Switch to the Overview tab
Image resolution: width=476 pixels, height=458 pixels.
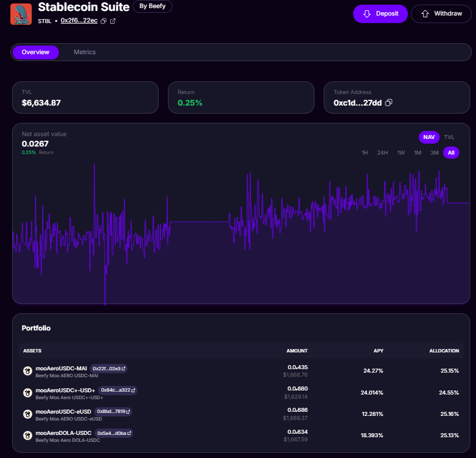point(36,52)
